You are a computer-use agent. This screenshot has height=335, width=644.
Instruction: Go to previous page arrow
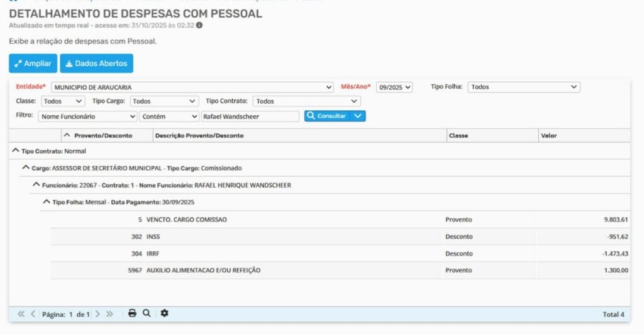pyautogui.click(x=33, y=314)
